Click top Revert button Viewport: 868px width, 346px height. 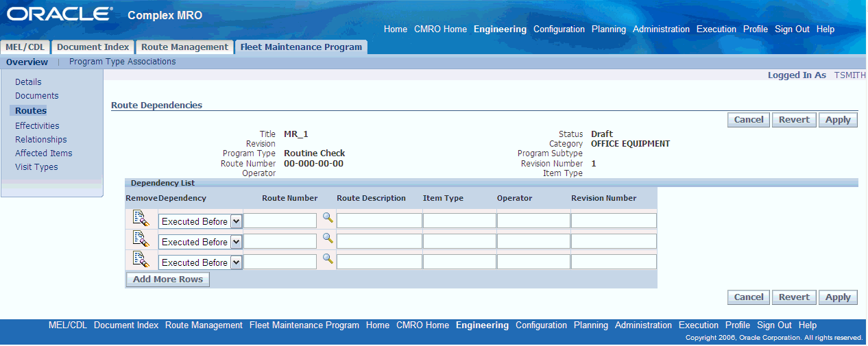(x=795, y=120)
